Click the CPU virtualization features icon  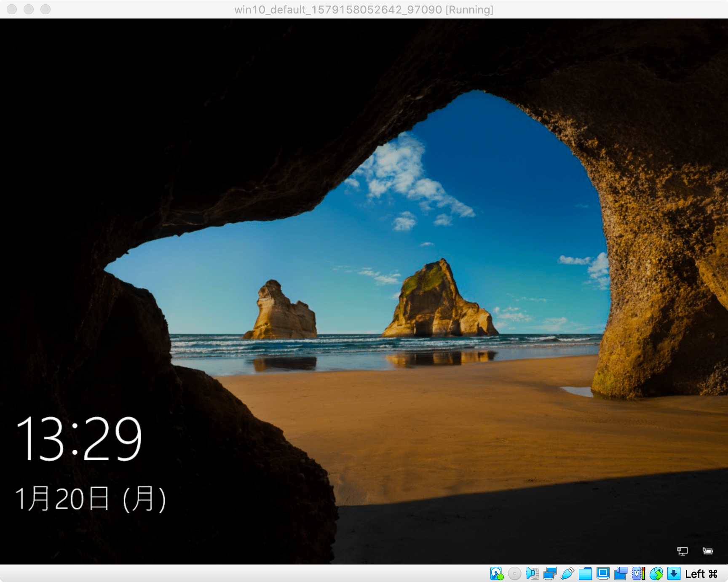pos(639,574)
